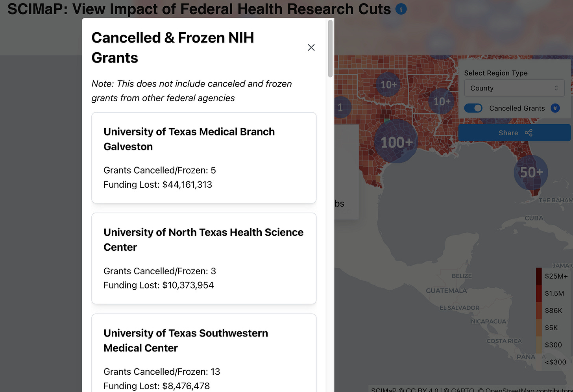Select the 50+ grants cluster over Florida
This screenshot has height=392, width=573.
tap(531, 172)
